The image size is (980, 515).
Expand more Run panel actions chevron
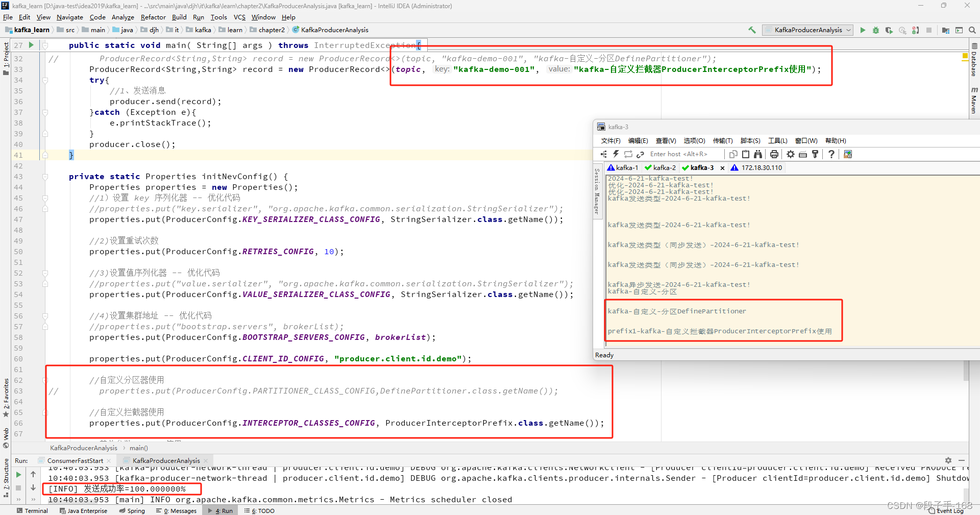click(x=18, y=500)
